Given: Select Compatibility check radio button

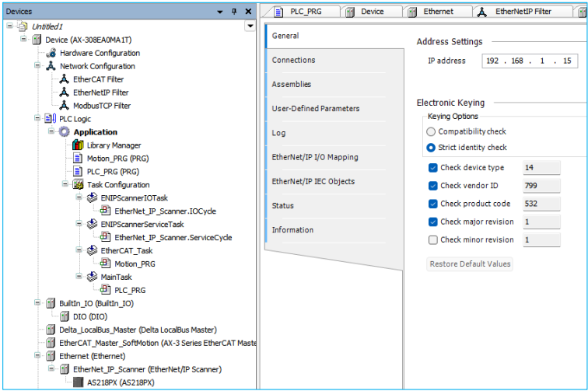Looking at the screenshot, I should (431, 132).
